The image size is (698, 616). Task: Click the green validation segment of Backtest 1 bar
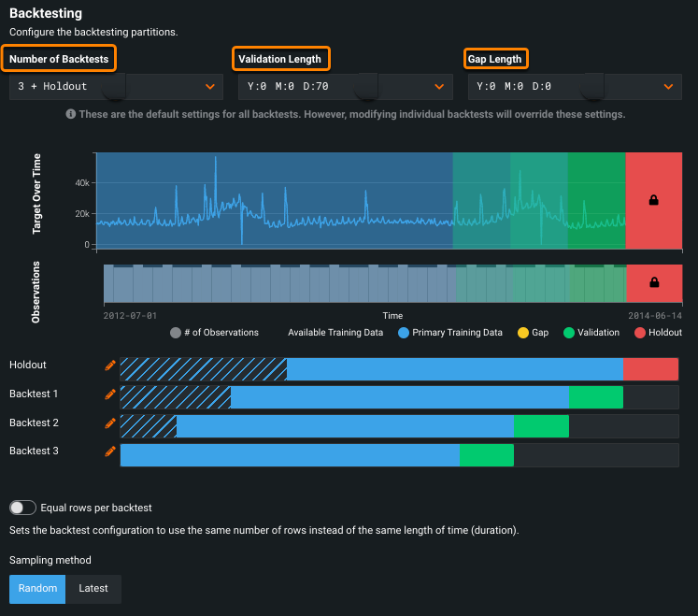point(595,397)
